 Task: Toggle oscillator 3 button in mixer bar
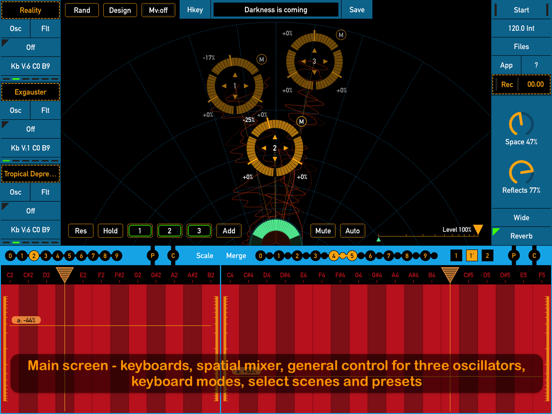click(x=199, y=231)
